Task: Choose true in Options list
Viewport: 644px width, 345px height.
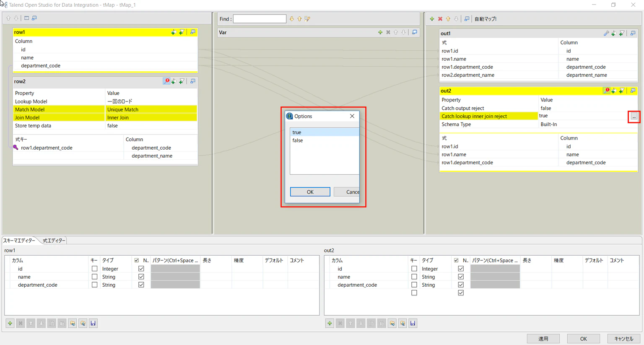Action: (325, 132)
